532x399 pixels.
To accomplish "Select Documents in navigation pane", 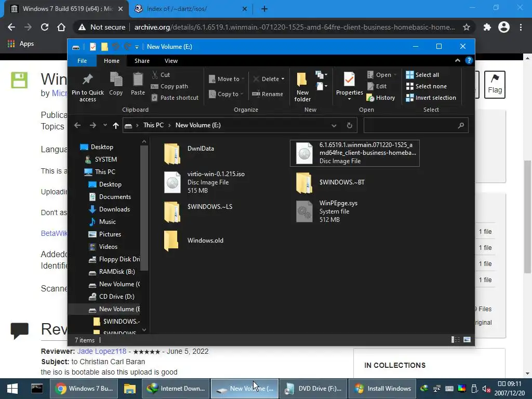I will [x=115, y=197].
